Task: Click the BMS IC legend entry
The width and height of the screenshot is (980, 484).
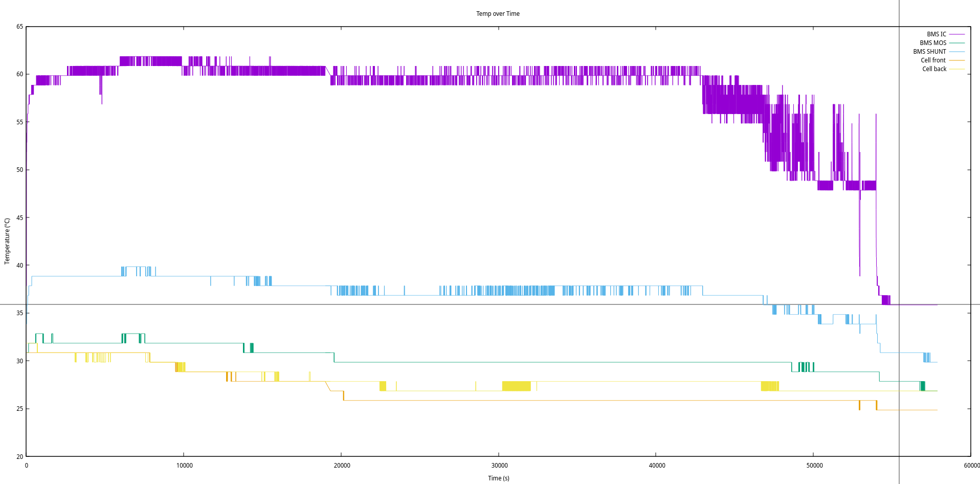Action: click(937, 34)
